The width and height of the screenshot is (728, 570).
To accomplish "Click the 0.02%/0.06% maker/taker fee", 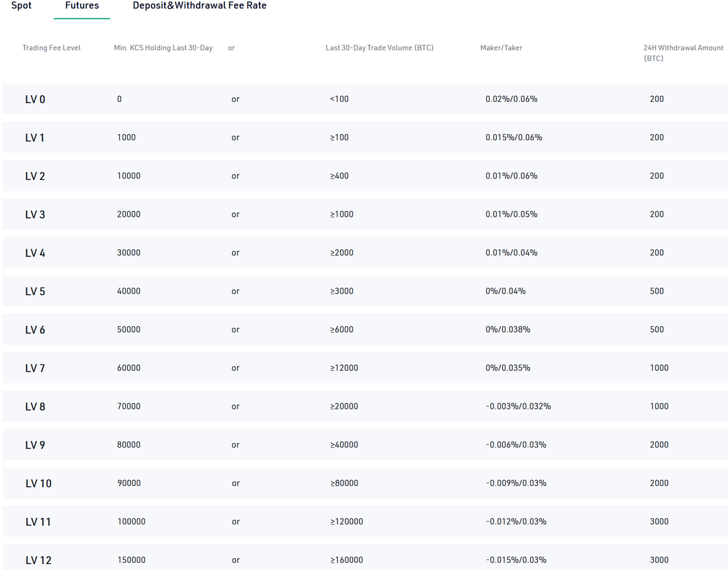I will [x=512, y=99].
